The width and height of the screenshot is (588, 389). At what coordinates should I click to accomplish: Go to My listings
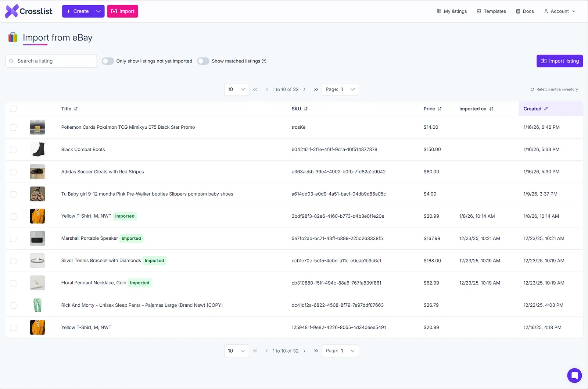click(452, 11)
